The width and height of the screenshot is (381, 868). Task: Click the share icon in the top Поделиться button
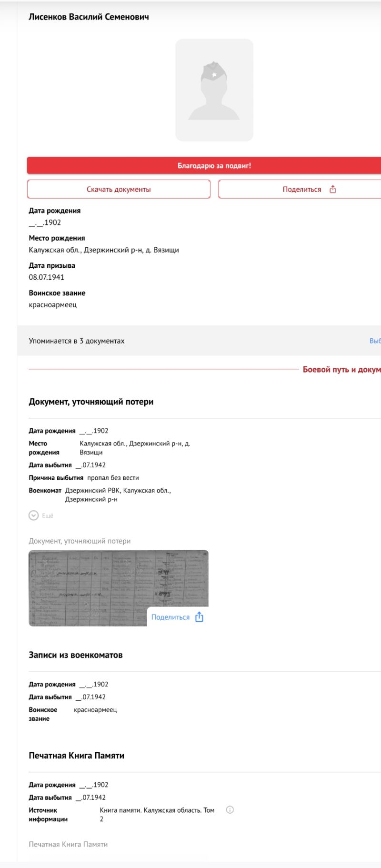pyautogui.click(x=333, y=189)
